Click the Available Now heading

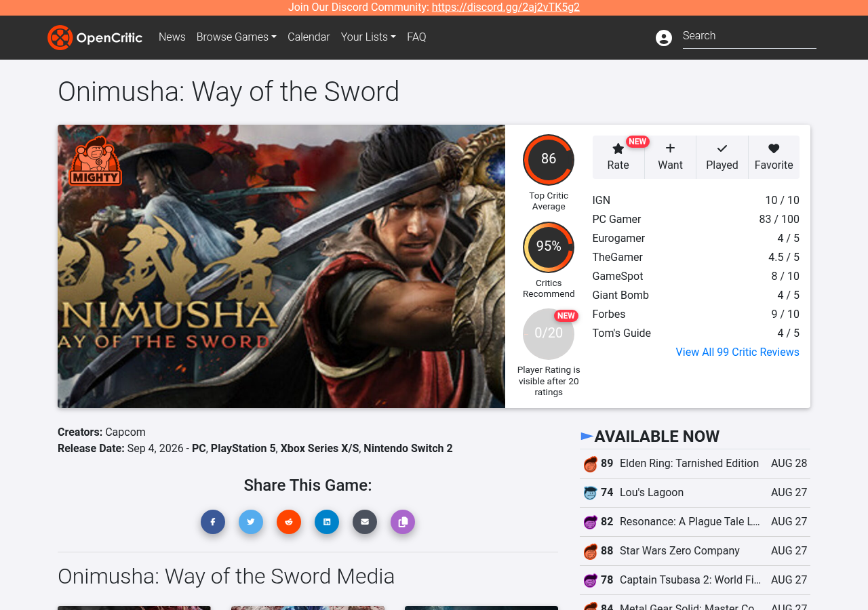coord(657,436)
